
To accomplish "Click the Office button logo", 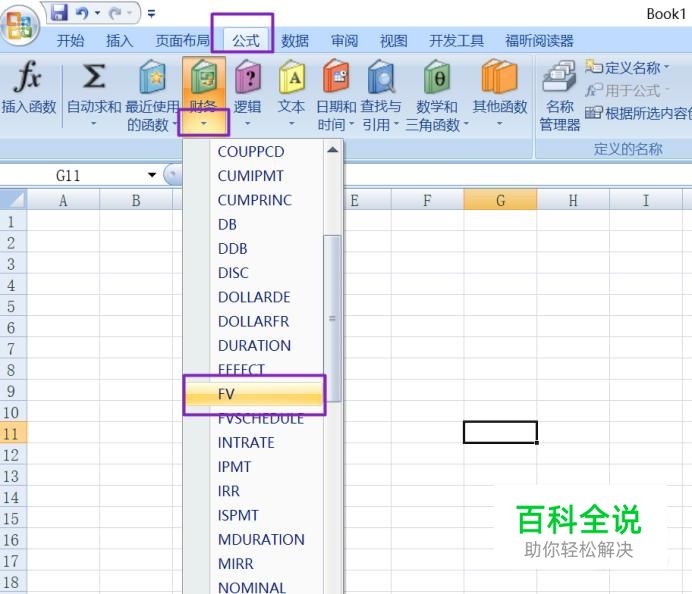I will [x=19, y=25].
